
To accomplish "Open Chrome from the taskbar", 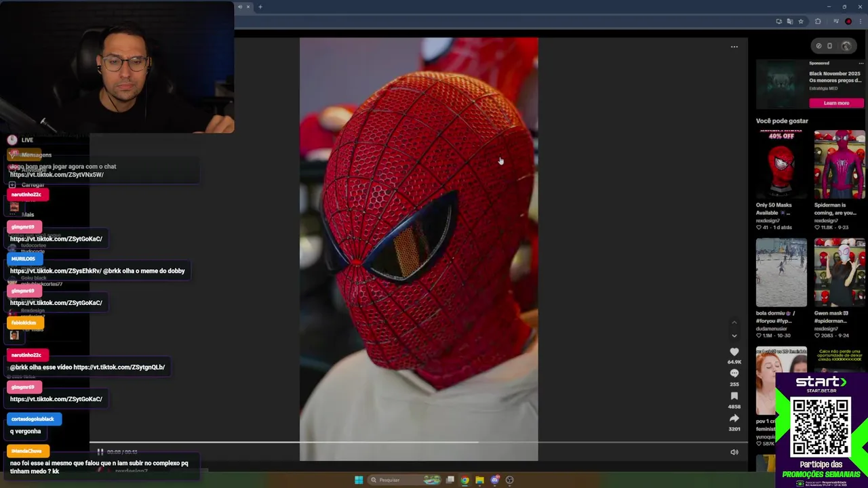I will (x=465, y=480).
